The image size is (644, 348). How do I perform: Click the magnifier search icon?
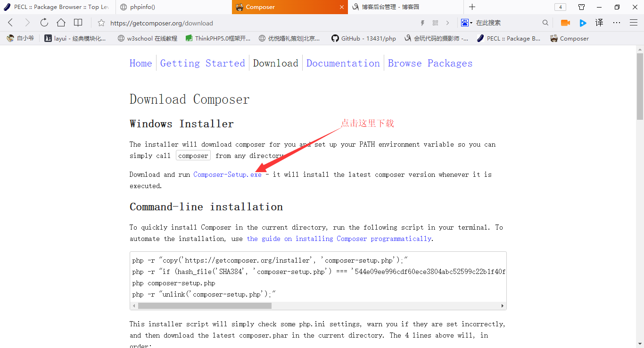click(545, 23)
